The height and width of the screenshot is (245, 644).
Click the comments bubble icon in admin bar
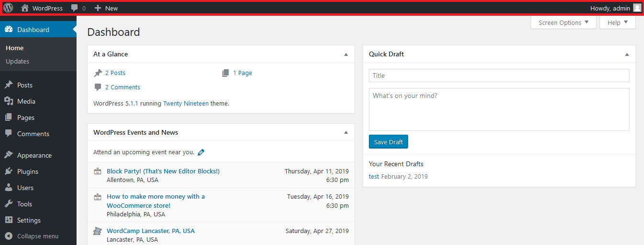[75, 8]
